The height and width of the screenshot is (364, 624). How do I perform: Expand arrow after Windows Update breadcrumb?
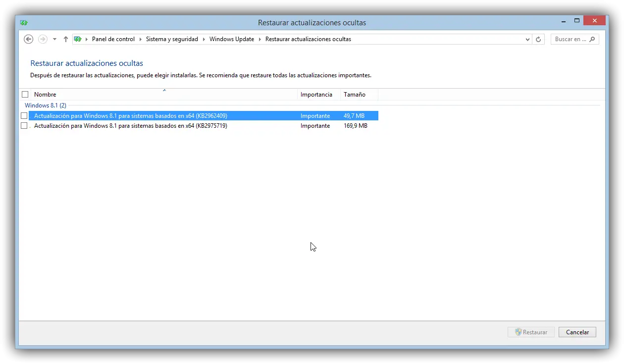260,39
